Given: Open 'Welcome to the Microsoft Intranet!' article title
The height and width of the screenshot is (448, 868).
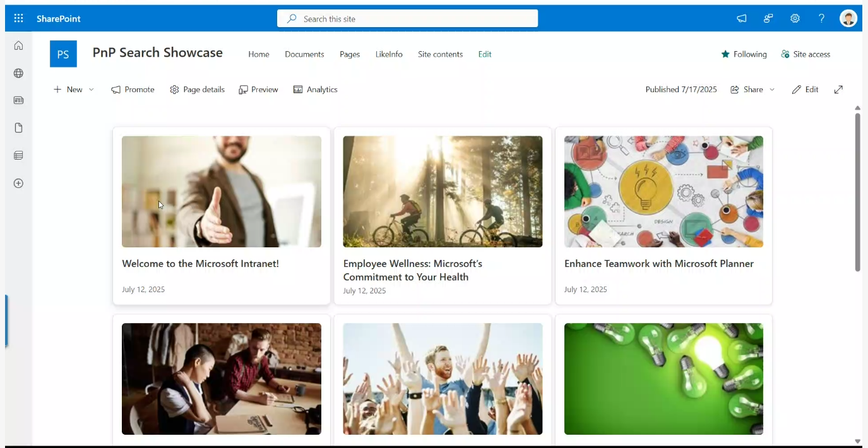Looking at the screenshot, I should [x=200, y=264].
